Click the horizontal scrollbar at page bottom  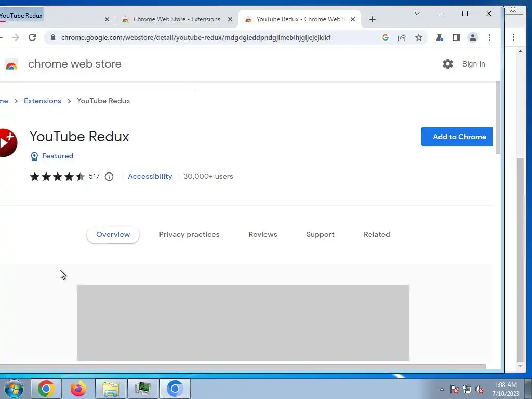pyautogui.click(x=243, y=366)
